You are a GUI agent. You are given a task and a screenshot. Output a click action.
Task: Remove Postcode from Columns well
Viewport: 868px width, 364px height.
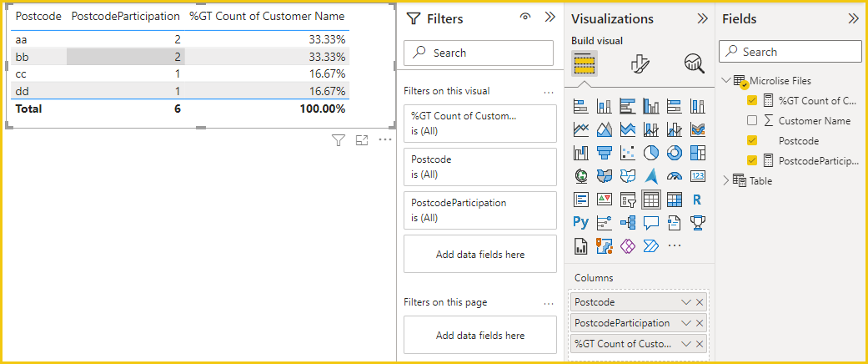pos(700,302)
